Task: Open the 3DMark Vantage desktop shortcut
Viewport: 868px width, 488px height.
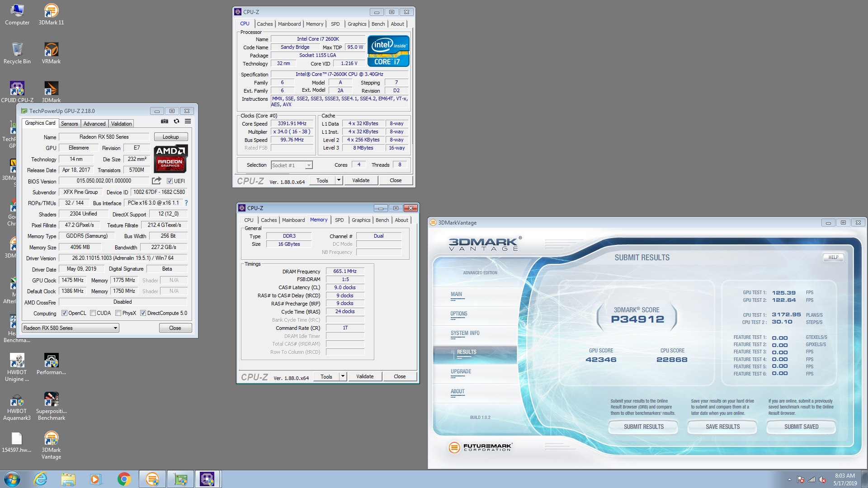Action: coord(51,445)
